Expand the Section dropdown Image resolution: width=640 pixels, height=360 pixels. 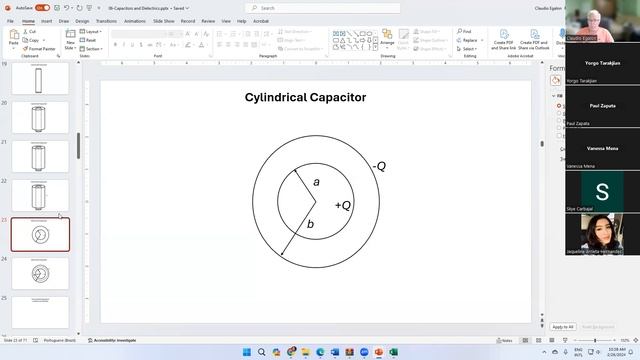tap(91, 49)
